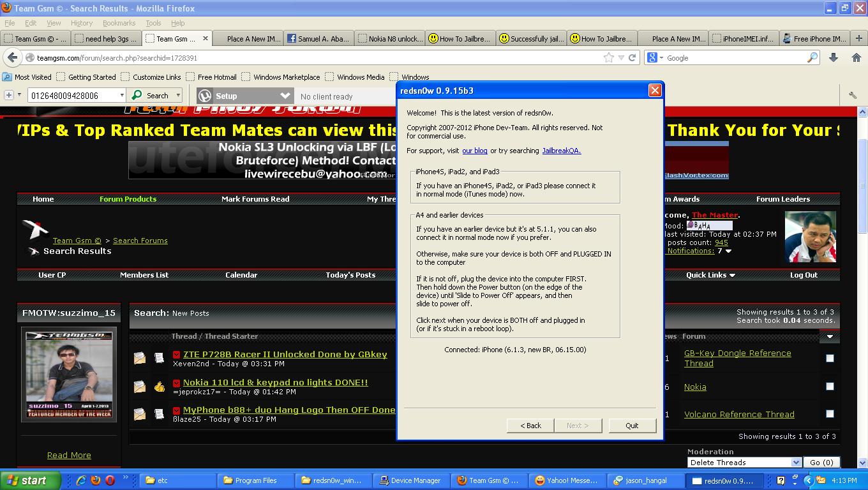
Task: Switch to 'need help 3gs' tab
Action: point(106,38)
